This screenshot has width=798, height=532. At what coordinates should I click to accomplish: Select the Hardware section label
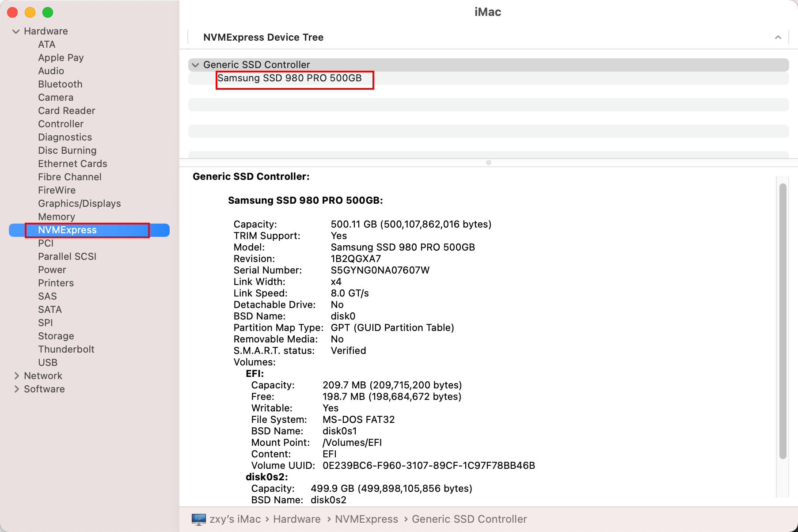click(x=46, y=31)
